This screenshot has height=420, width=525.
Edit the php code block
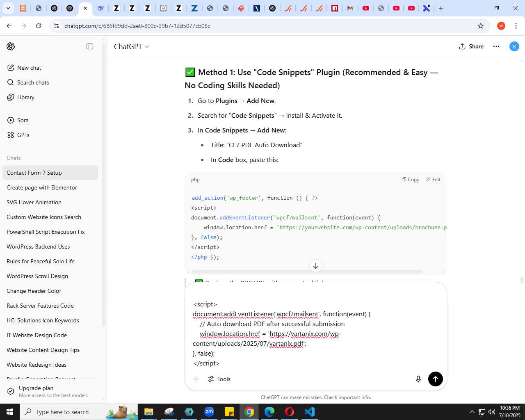pyautogui.click(x=433, y=180)
